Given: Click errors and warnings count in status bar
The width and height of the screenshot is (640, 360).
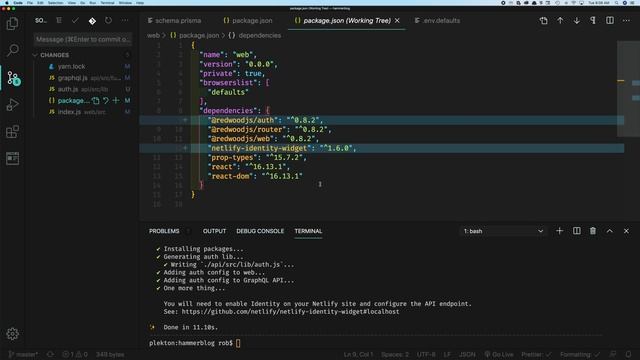Looking at the screenshot, I should point(75,354).
